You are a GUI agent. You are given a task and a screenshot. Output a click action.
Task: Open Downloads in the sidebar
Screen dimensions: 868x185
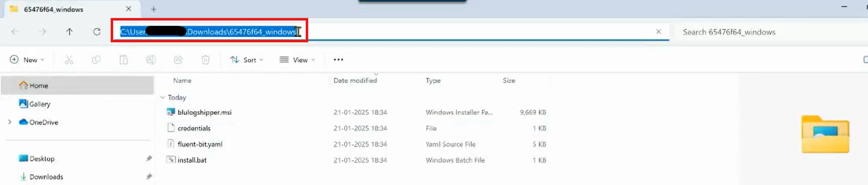point(46,176)
